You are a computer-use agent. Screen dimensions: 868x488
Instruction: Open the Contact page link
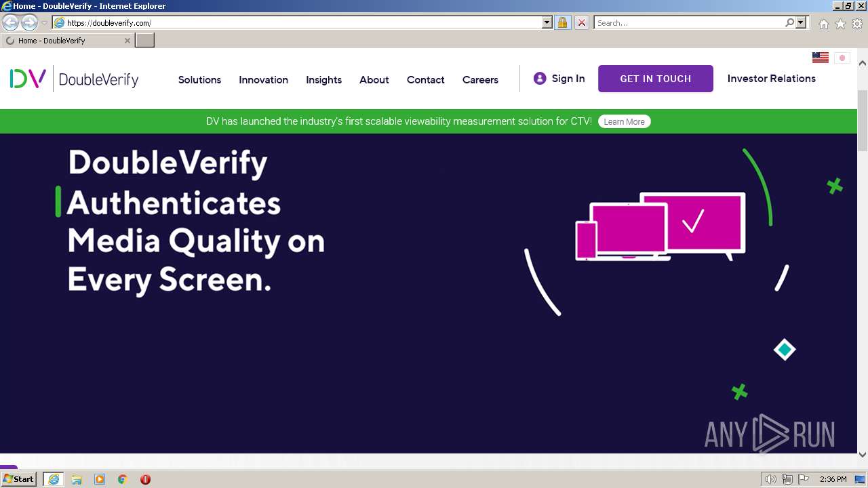coord(425,79)
